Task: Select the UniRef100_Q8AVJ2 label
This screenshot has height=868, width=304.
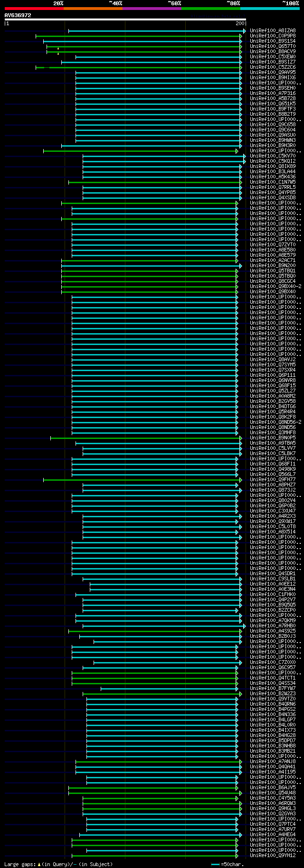Action: (x=273, y=360)
